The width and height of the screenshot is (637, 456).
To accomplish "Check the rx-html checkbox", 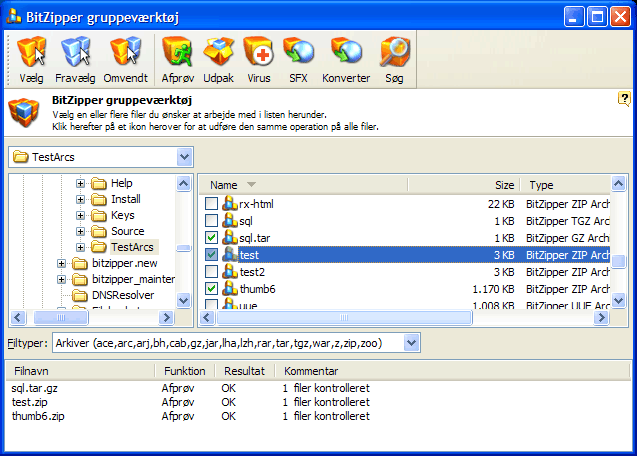I will click(x=211, y=204).
